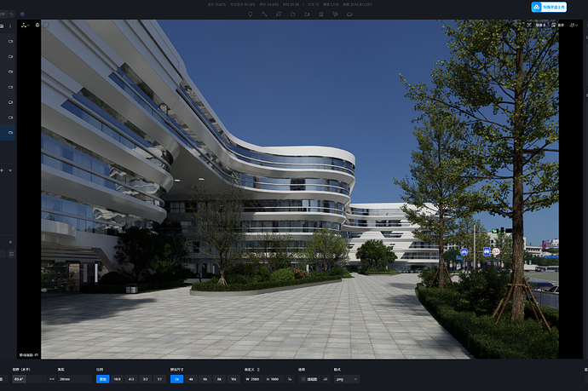Select the highlighted camera scene in left list
Image resolution: width=588 pixels, height=391 pixels.
point(10,133)
